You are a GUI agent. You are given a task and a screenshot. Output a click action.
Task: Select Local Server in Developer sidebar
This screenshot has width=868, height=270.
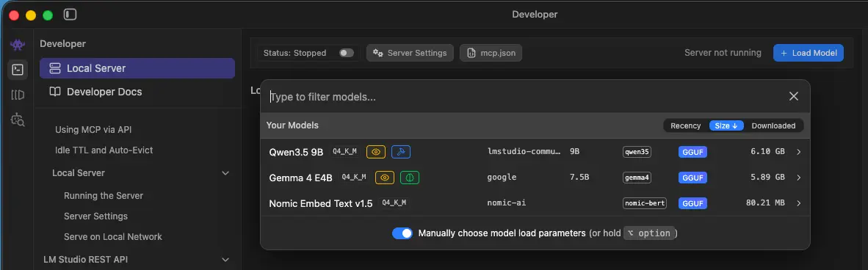coord(137,69)
